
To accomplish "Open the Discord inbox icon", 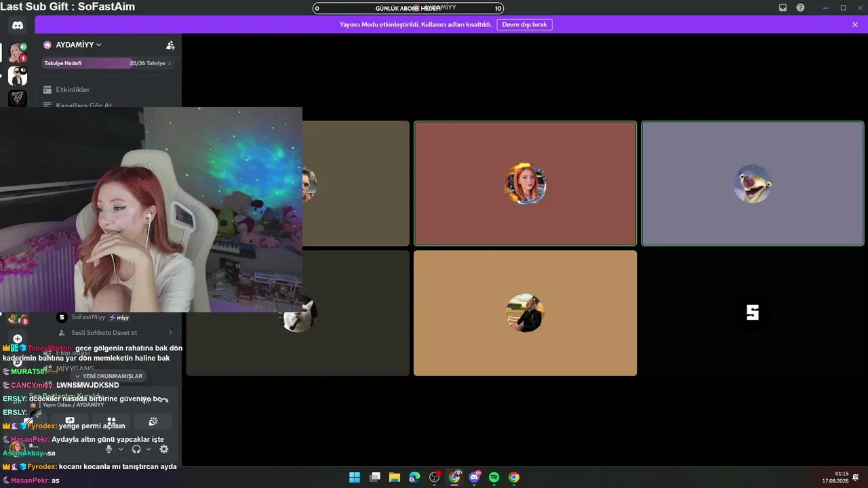I will coord(783,7).
